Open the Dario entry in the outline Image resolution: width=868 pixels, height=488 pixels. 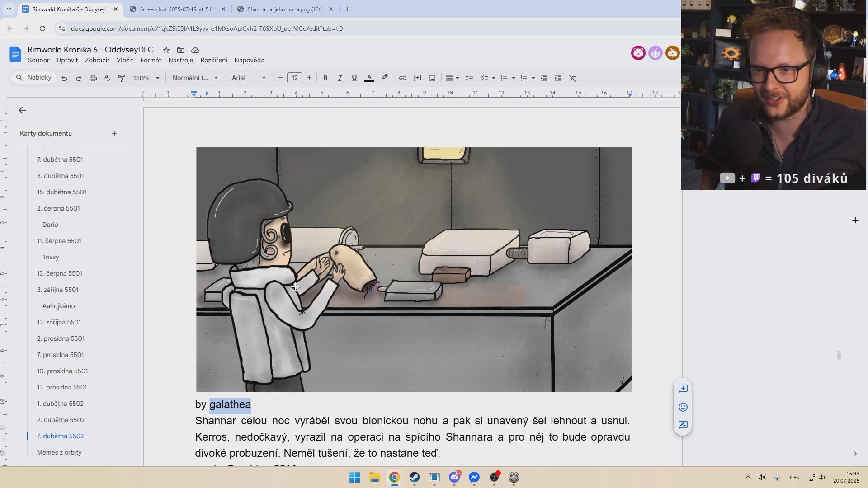[x=50, y=225]
